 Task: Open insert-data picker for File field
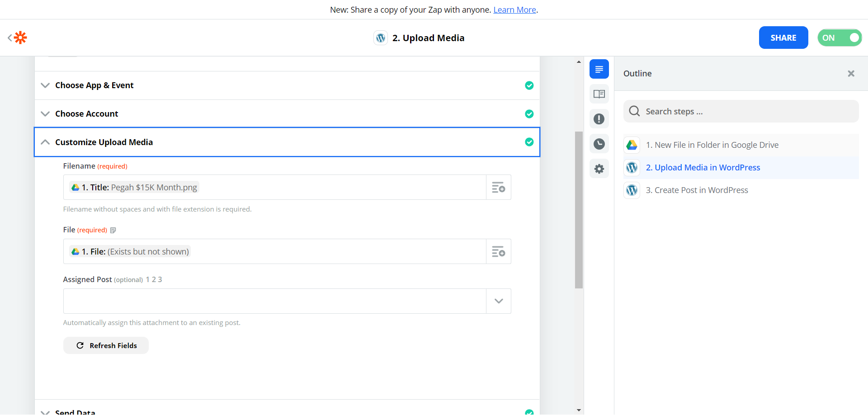pyautogui.click(x=498, y=251)
